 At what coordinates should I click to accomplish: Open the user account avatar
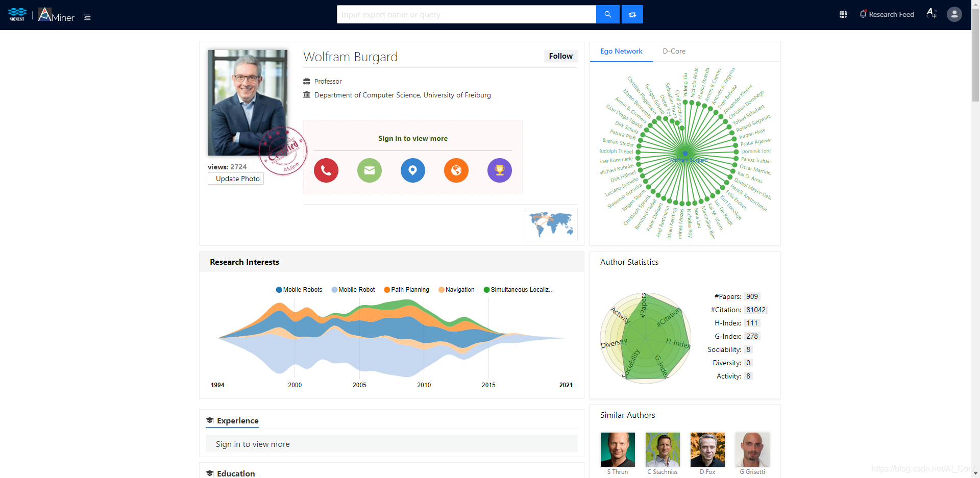(x=954, y=14)
